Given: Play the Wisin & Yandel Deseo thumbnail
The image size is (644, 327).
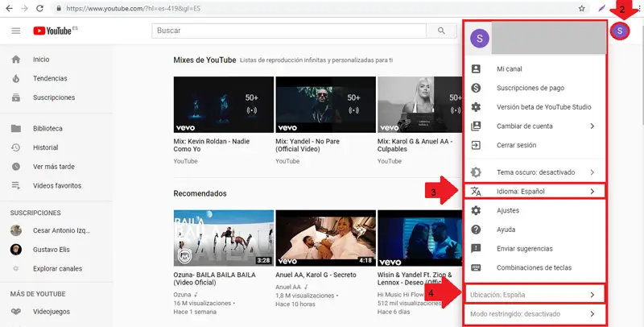Looking at the screenshot, I should pyautogui.click(x=419, y=238).
